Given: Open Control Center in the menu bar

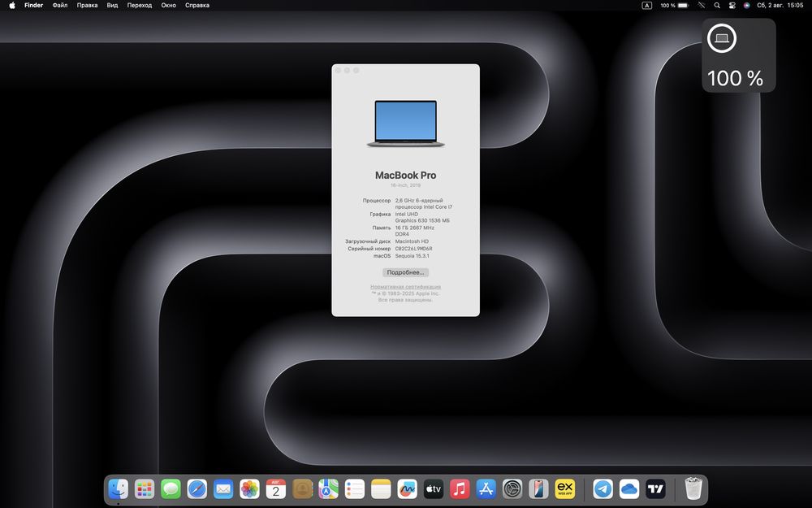Looking at the screenshot, I should [x=732, y=5].
